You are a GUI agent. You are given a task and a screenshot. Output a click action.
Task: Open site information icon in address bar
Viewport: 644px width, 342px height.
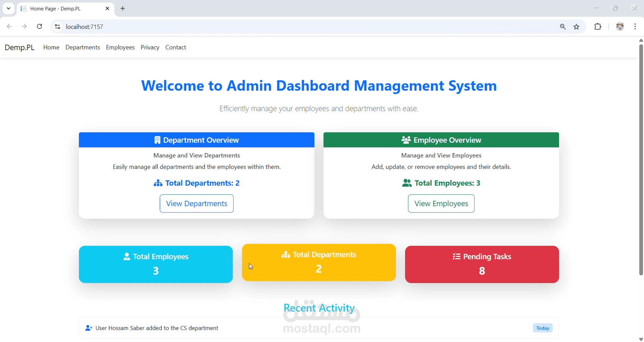58,27
